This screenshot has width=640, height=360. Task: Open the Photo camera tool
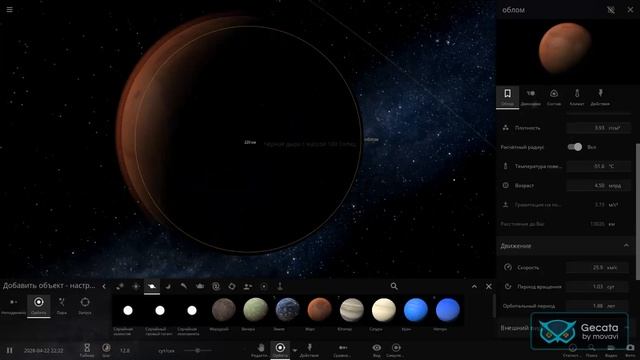pos(630,350)
